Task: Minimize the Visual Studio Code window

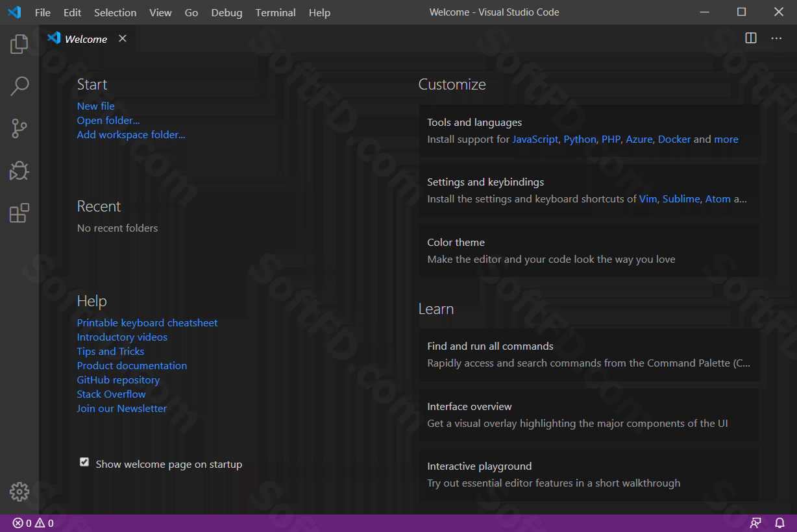Action: click(x=704, y=12)
